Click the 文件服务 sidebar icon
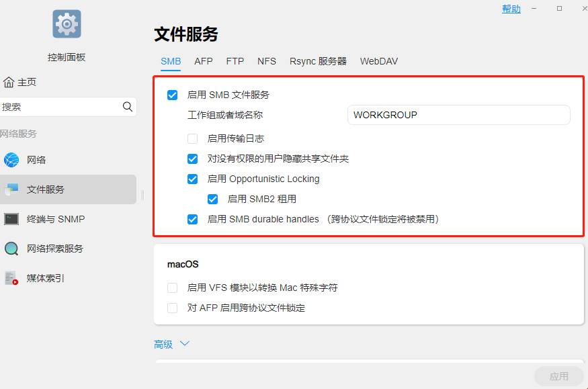 click(11, 189)
